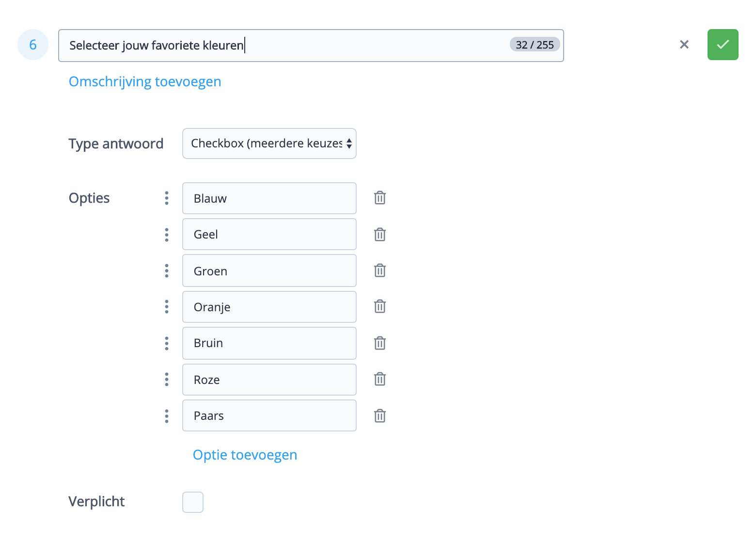Edit the Oranje option text field

tap(269, 307)
